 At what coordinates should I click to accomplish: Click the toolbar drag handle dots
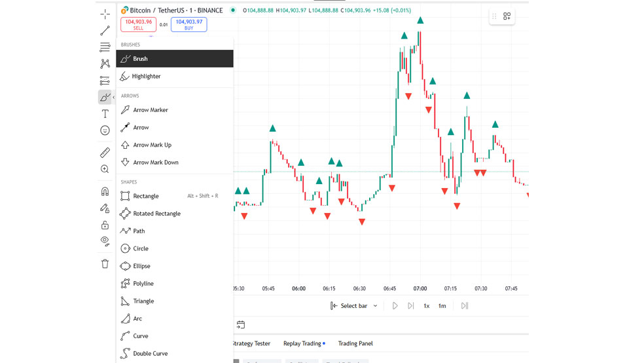point(494,16)
